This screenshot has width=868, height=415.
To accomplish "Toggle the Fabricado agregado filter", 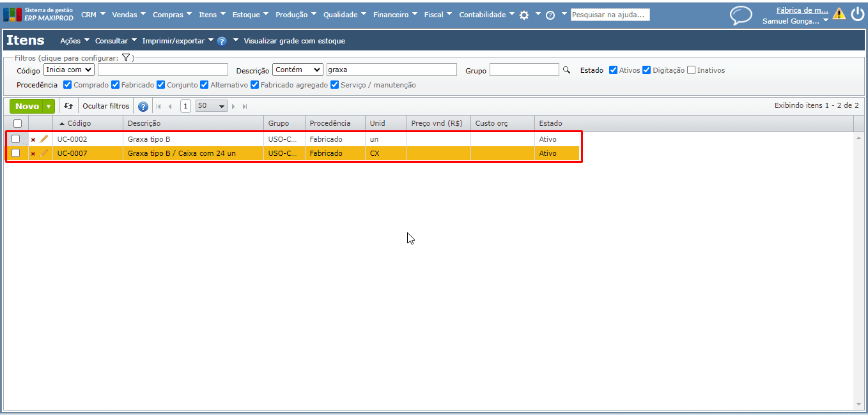I will point(254,84).
